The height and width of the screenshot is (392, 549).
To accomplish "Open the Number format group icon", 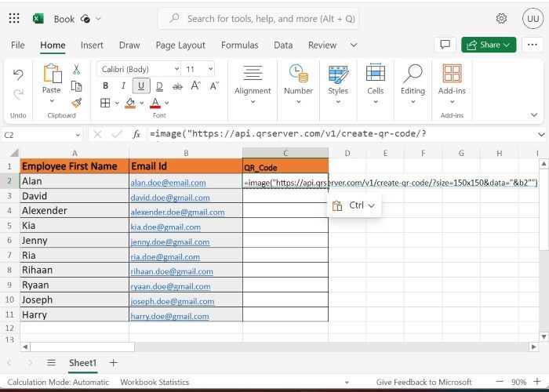I will pos(298,73).
